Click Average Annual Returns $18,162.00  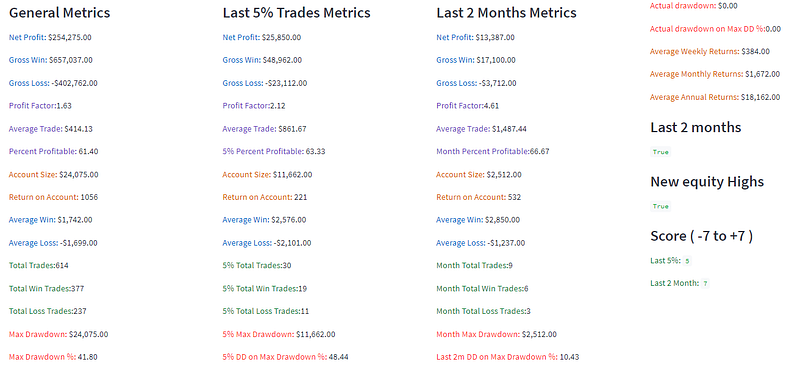[x=715, y=97]
